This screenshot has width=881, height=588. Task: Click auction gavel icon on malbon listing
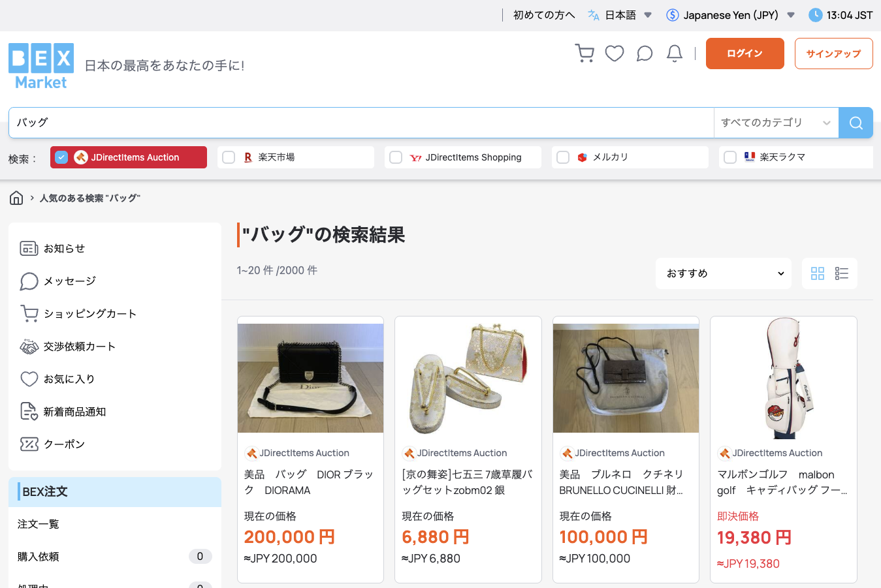tap(724, 454)
